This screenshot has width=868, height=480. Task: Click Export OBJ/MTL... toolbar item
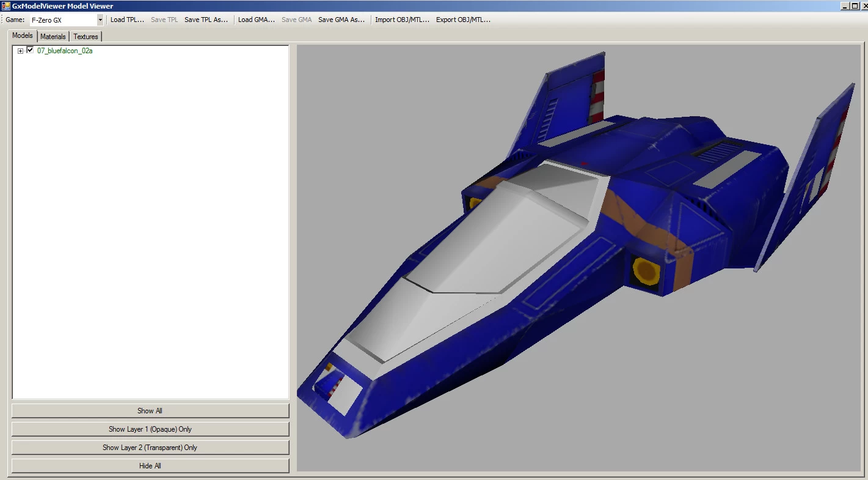click(463, 20)
